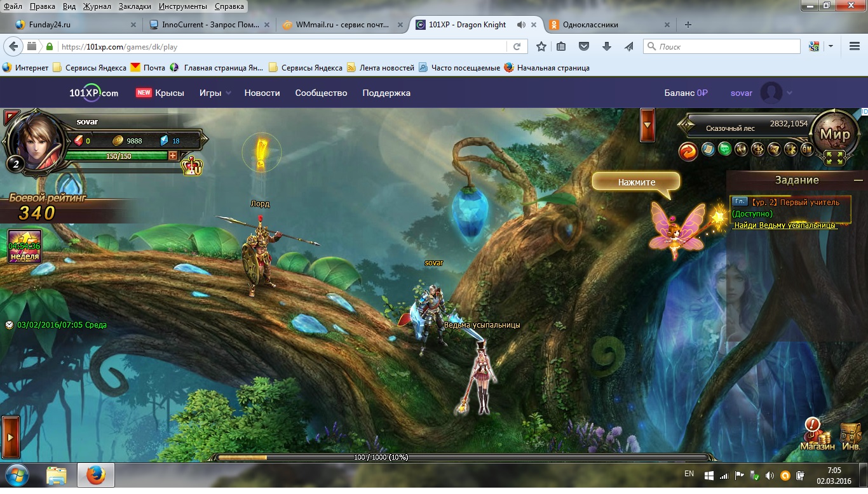Viewport: 868px width, 494px height.
Task: Minimize the Задание quest panel
Action: point(858,180)
